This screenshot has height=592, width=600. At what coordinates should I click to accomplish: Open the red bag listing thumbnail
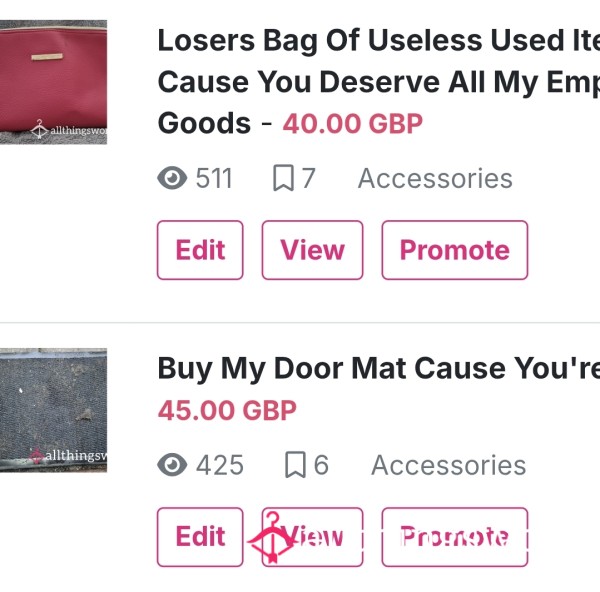tap(53, 82)
